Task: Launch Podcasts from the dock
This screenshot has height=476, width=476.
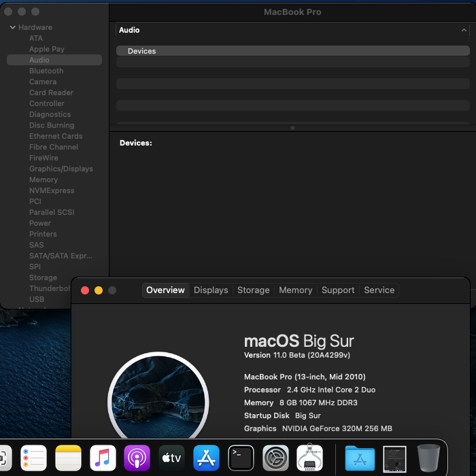Action: tap(137, 458)
